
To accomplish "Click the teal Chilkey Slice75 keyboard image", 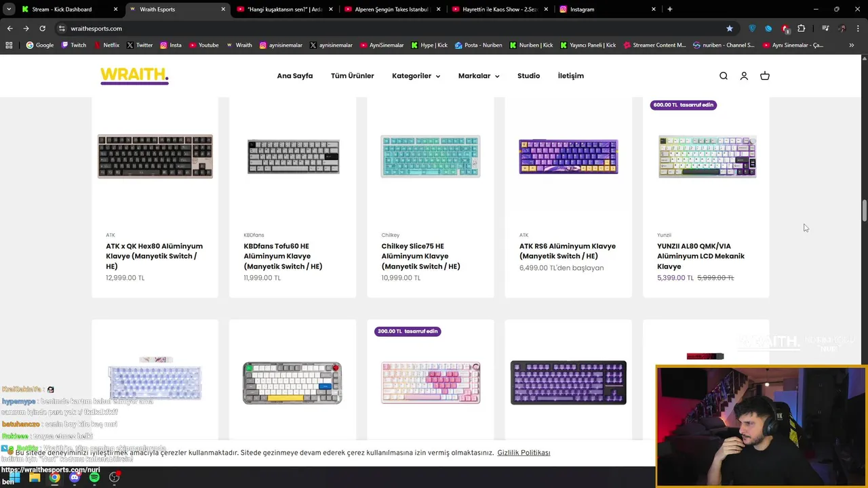I will pos(431,157).
